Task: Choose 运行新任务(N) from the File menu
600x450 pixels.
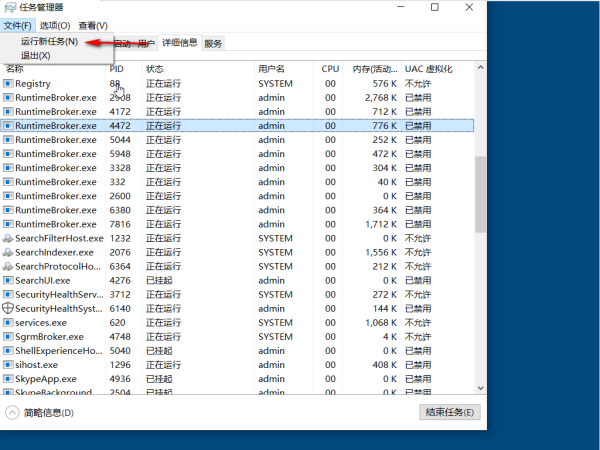Action: (x=50, y=42)
